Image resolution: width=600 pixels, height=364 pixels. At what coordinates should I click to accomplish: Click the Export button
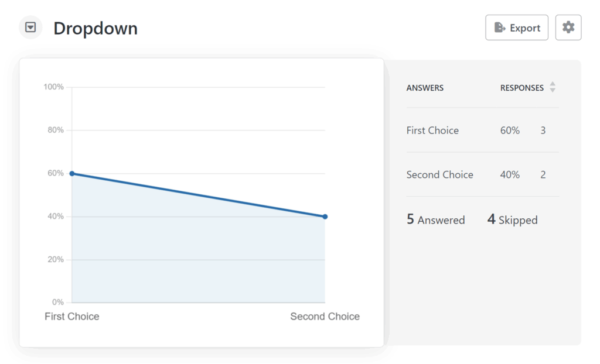(516, 28)
